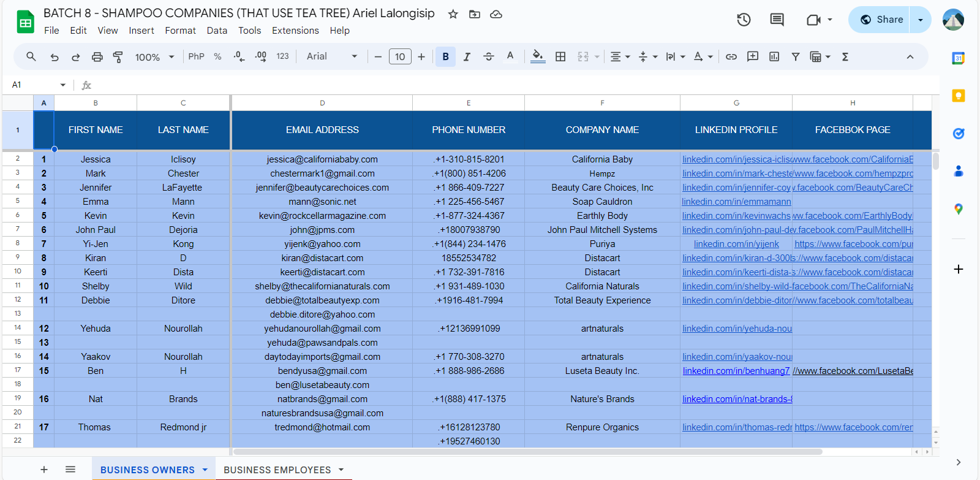Screen dimensions: 980x480
Task: Print the spreadsheet
Action: [x=97, y=57]
